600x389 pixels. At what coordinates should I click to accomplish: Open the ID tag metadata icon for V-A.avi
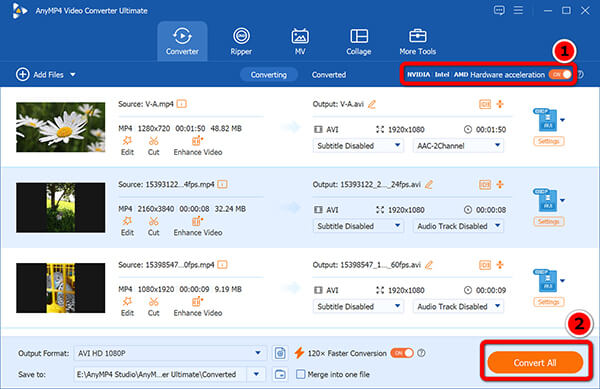point(485,104)
